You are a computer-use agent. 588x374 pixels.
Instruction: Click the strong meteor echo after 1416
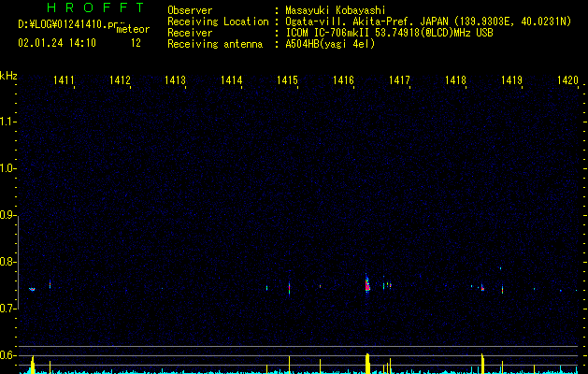click(x=367, y=283)
